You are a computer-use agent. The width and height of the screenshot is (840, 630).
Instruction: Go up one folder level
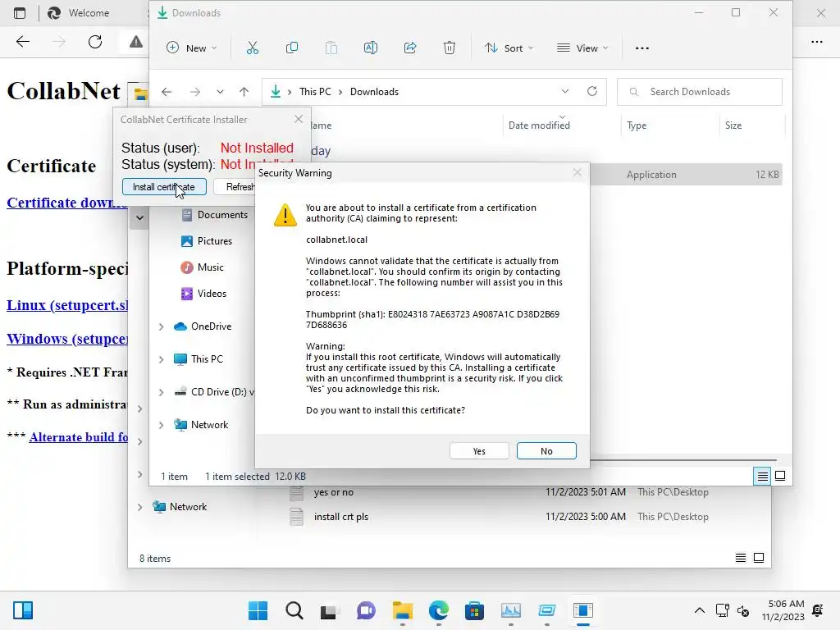click(244, 92)
